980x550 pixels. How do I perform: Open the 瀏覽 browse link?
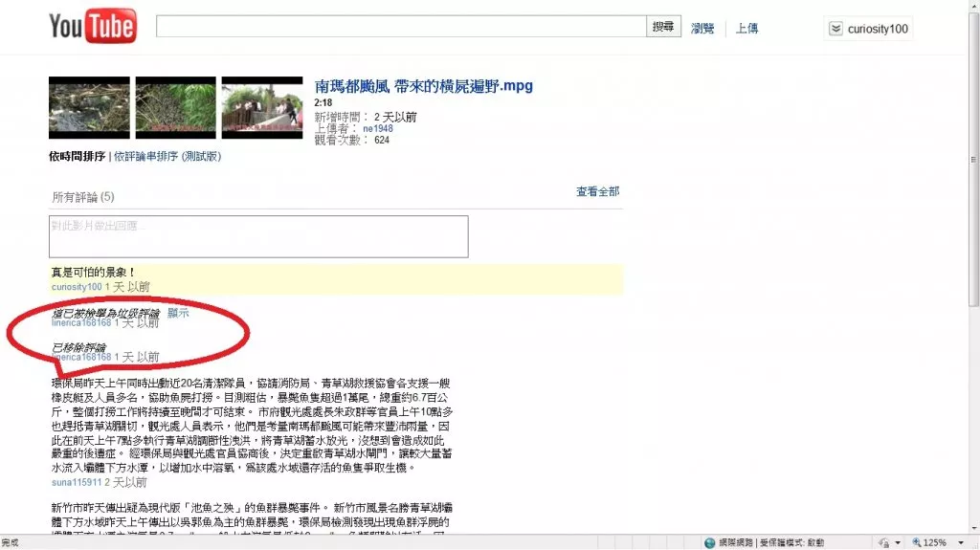pos(702,28)
